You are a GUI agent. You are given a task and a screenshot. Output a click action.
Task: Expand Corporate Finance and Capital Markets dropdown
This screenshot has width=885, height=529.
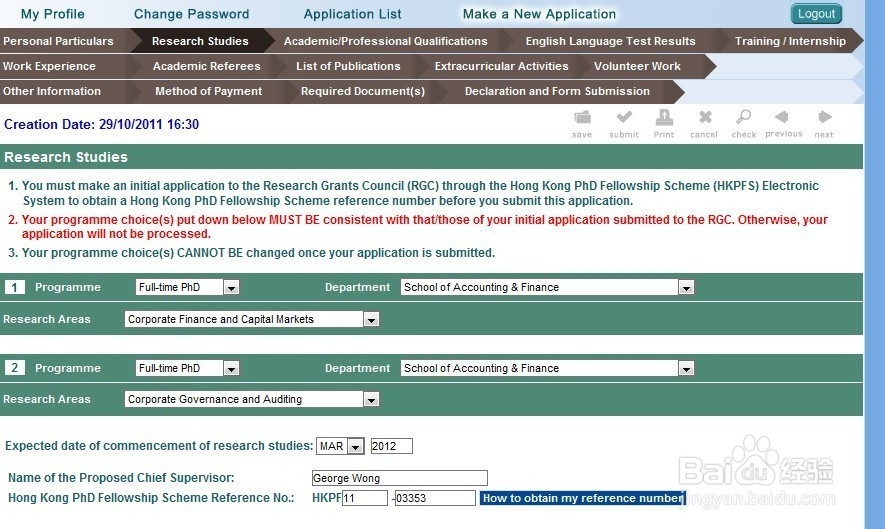(252, 320)
